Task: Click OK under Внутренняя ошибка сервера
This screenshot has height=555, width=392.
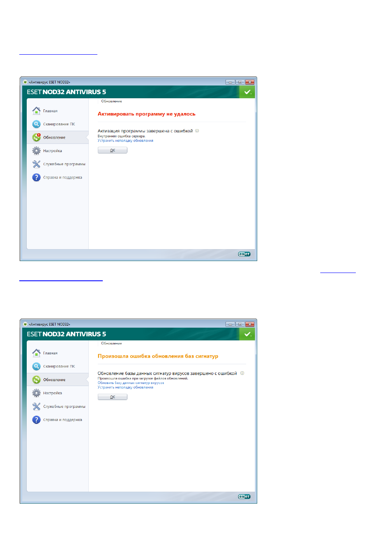Action: pos(113,150)
